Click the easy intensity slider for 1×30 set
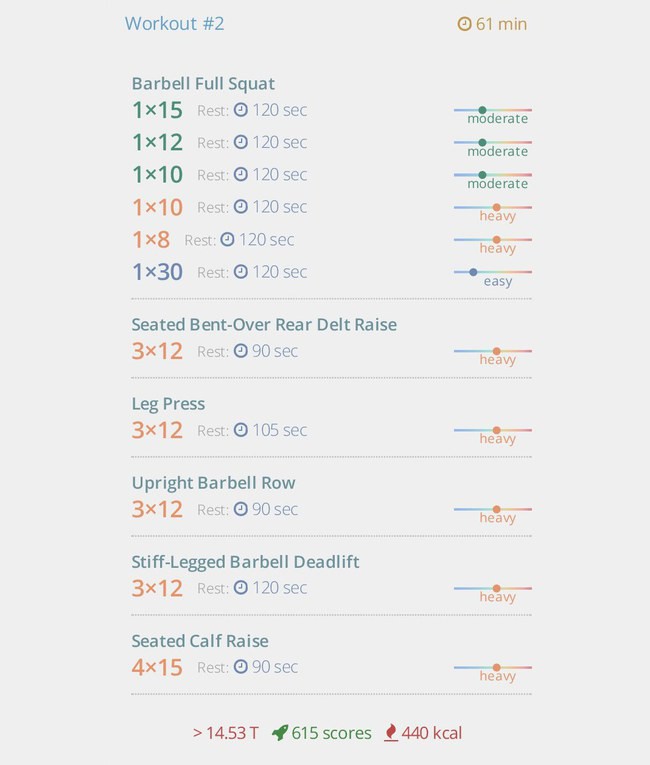Viewport: 650px width, 765px height. coord(493,277)
